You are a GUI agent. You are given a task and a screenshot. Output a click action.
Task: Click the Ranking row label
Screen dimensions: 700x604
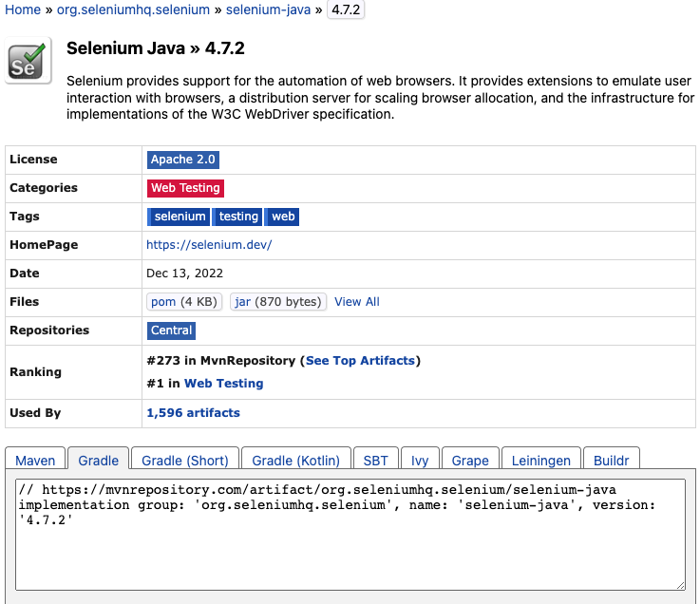pyautogui.click(x=35, y=372)
